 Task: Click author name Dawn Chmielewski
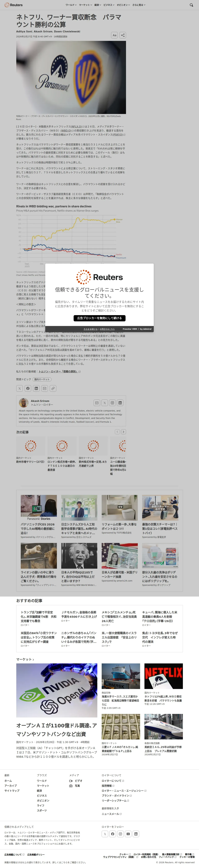pos(67,31)
